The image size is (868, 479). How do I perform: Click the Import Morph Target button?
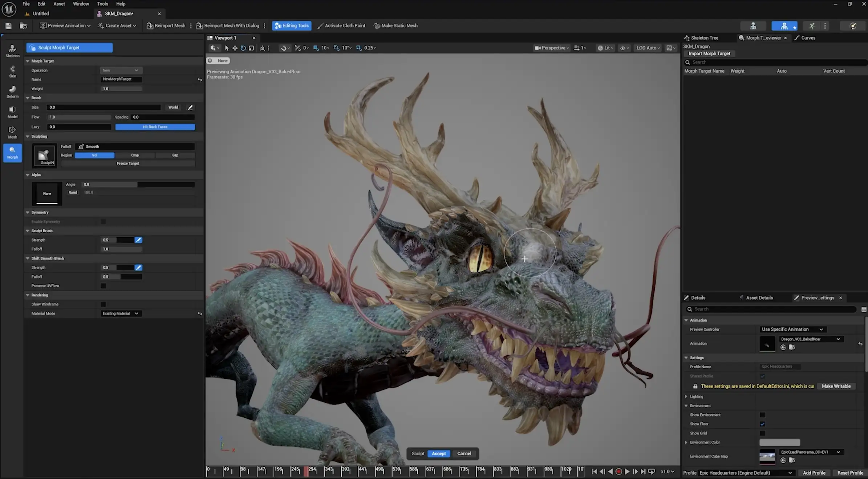[x=709, y=54]
